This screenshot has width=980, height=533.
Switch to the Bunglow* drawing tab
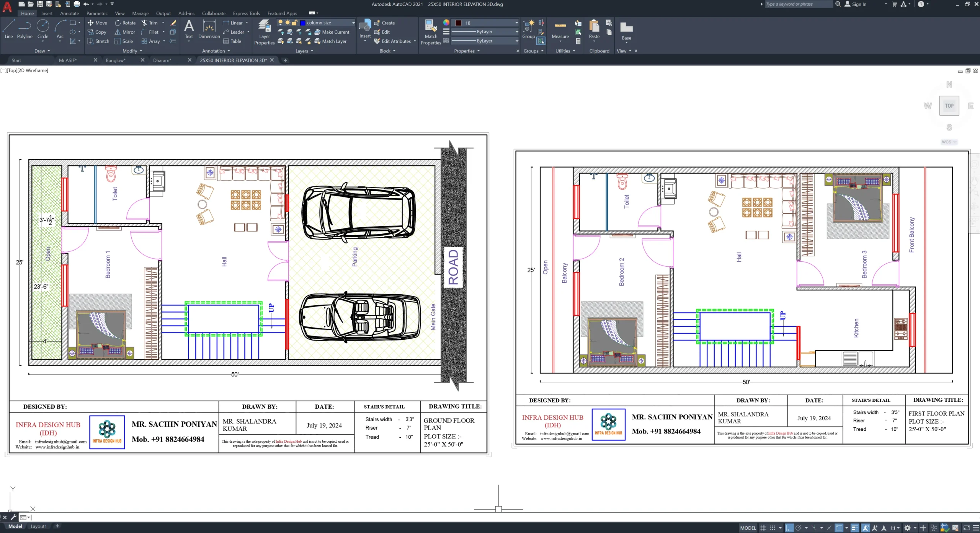click(116, 60)
